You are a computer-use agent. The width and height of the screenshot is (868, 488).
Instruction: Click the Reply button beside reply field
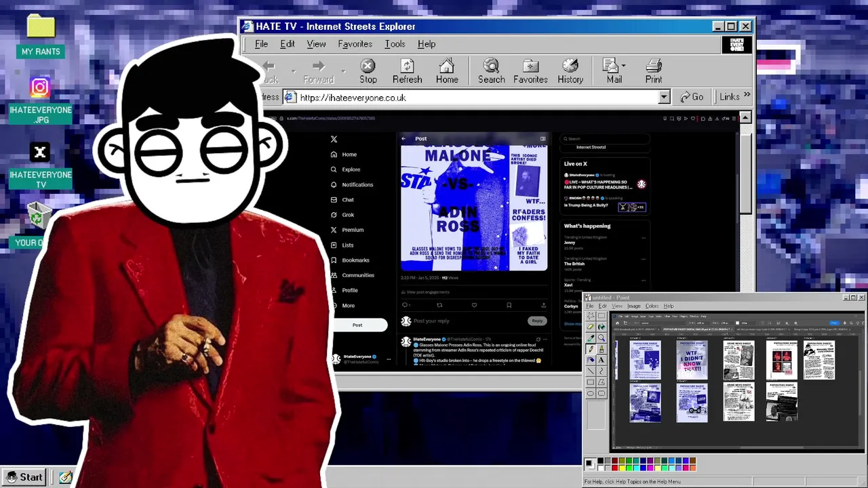point(537,321)
